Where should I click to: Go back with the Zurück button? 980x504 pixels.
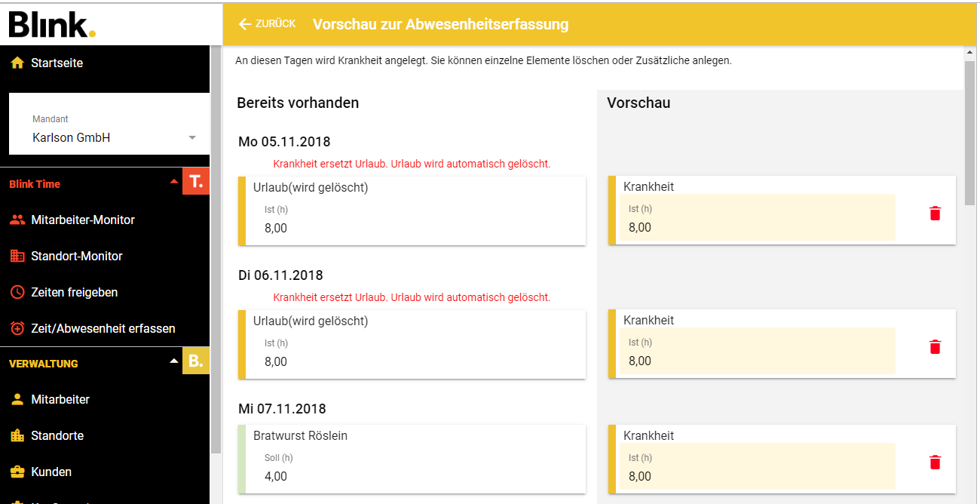click(x=267, y=24)
